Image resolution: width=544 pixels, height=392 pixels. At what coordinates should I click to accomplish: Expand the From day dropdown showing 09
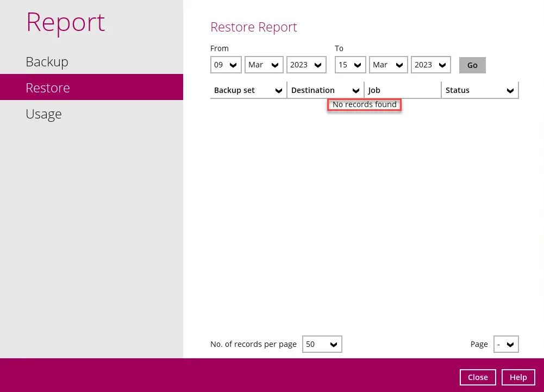pos(226,65)
